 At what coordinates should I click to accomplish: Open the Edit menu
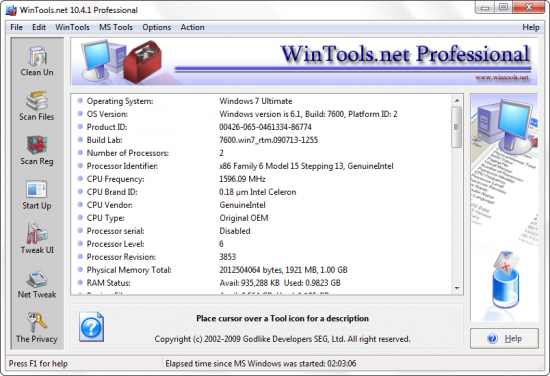[x=39, y=27]
